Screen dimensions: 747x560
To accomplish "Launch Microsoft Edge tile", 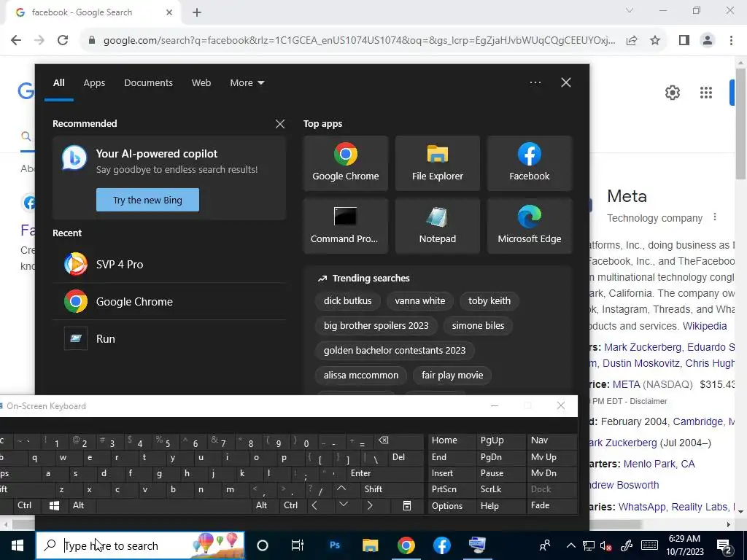I will pos(530,226).
